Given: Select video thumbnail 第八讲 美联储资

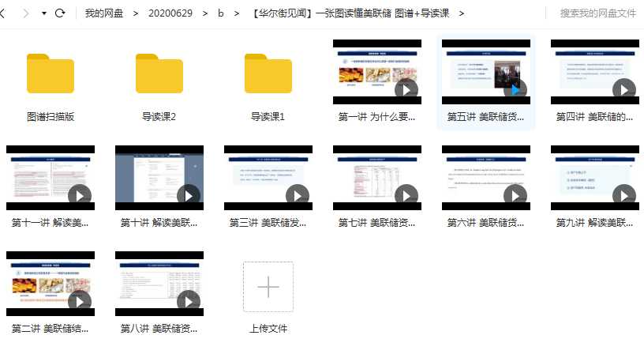Looking at the screenshot, I should click(x=159, y=284).
